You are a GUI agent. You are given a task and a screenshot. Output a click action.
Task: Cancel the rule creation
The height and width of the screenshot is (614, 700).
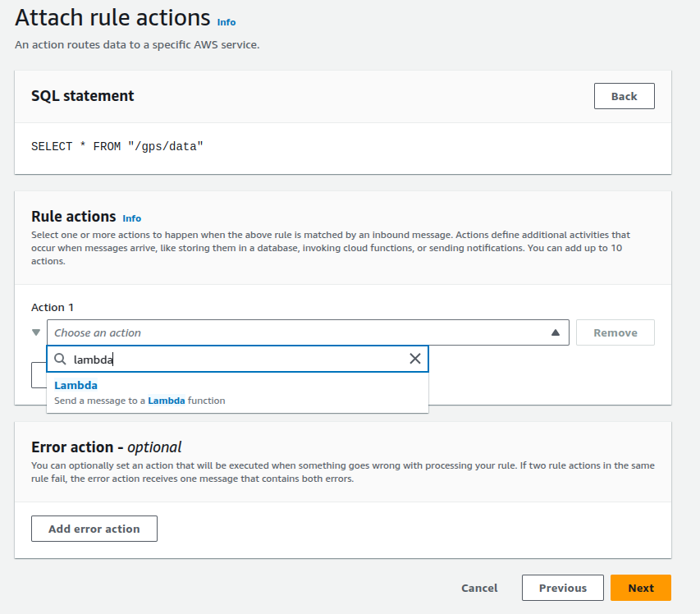(479, 588)
